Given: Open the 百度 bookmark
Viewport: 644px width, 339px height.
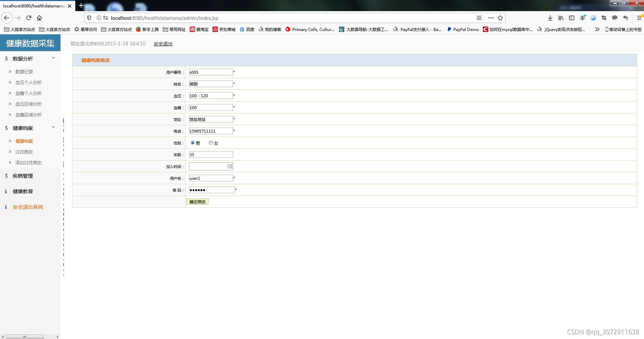Looking at the screenshot, I should [x=247, y=29].
